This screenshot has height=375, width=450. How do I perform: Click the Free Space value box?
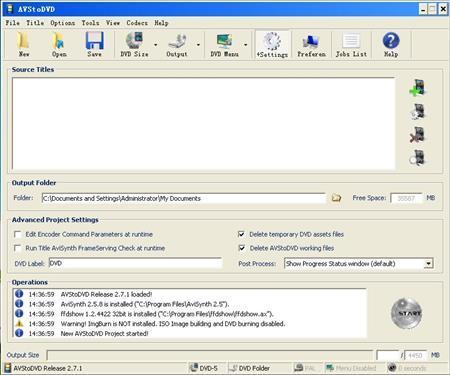(x=406, y=198)
